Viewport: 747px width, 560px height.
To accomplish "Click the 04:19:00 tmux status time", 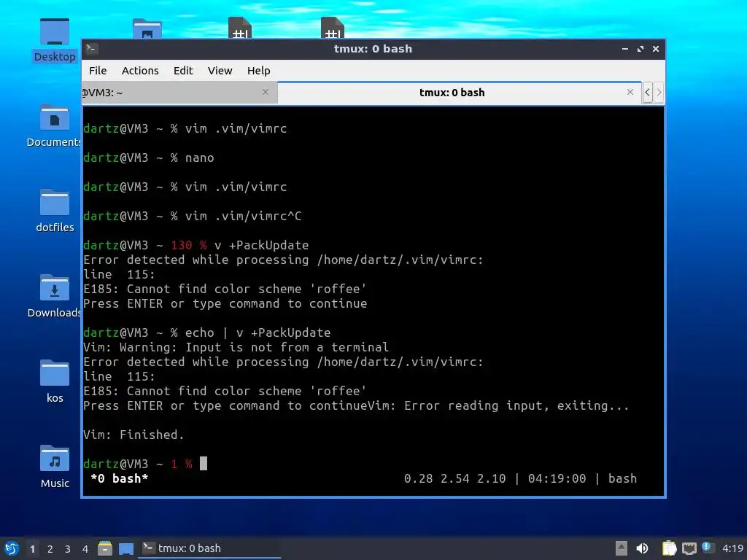I will [x=557, y=478].
